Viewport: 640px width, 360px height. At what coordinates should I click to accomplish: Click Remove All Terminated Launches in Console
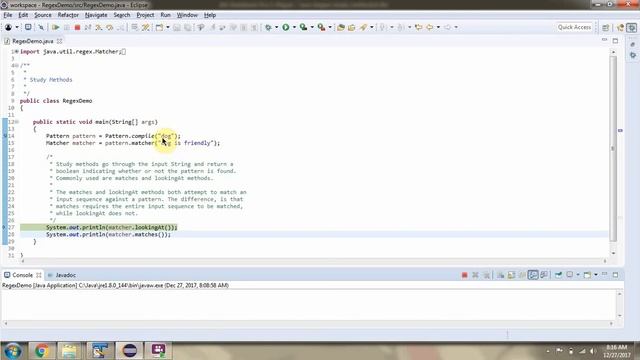pyautogui.click(x=486, y=275)
